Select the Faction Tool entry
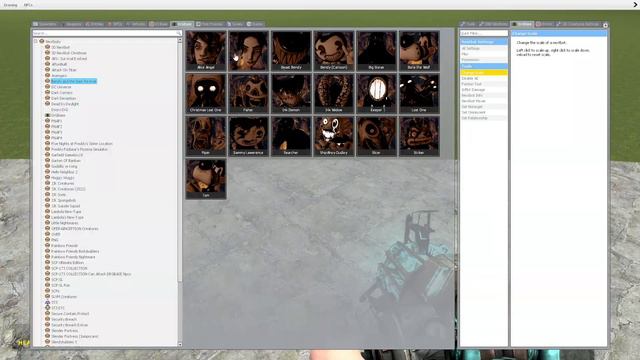640x360 pixels. click(484, 84)
